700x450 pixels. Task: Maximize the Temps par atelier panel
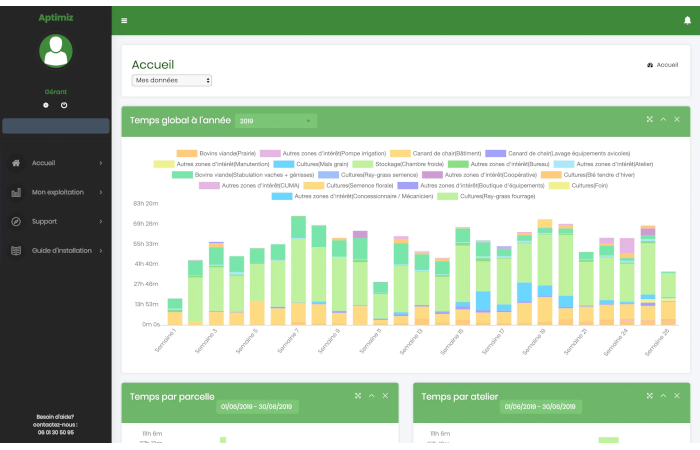[650, 396]
